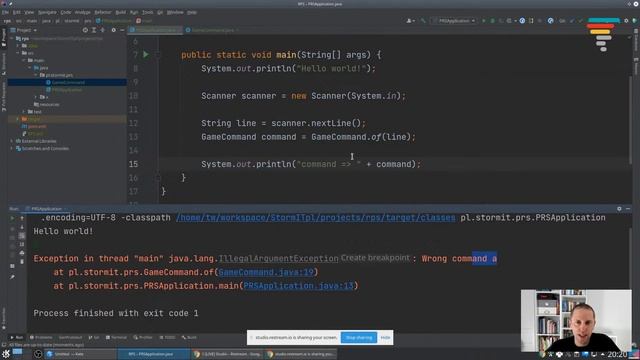Update project with the Git arrow icon
This screenshot has height=360, width=640.
click(572, 20)
